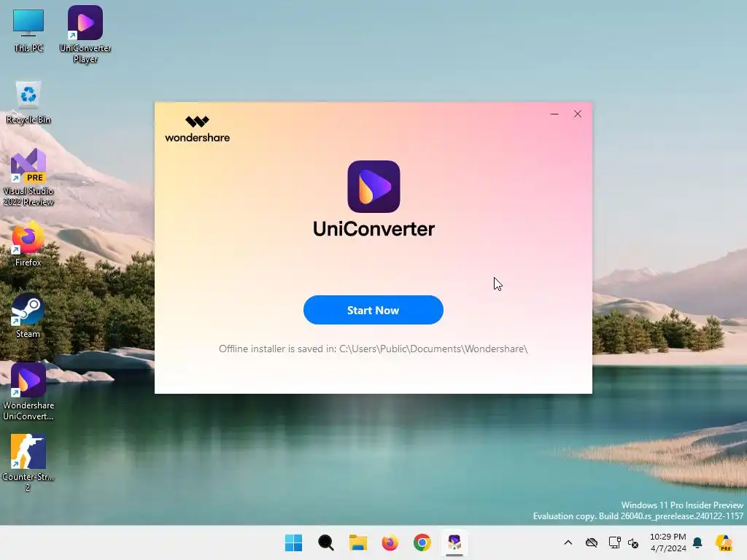Screen dimensions: 747x560
Task: Select the Firefox desktop shortcut
Action: tap(28, 244)
